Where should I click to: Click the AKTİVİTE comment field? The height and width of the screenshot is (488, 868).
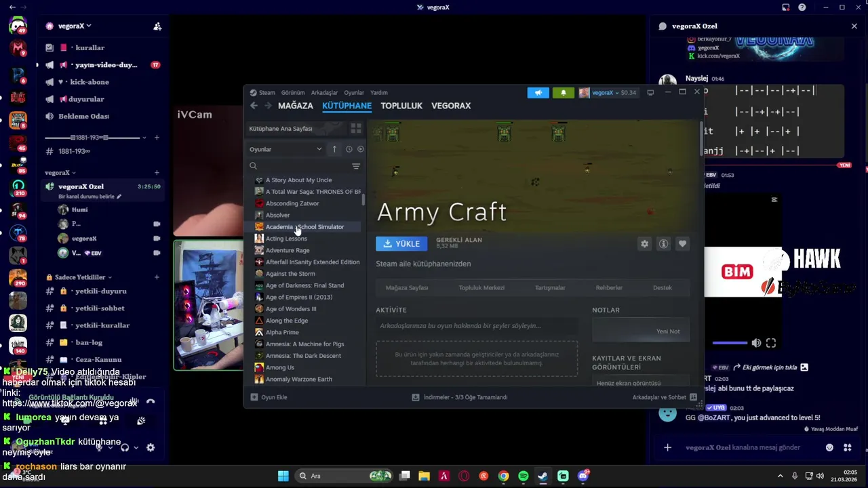tap(477, 326)
